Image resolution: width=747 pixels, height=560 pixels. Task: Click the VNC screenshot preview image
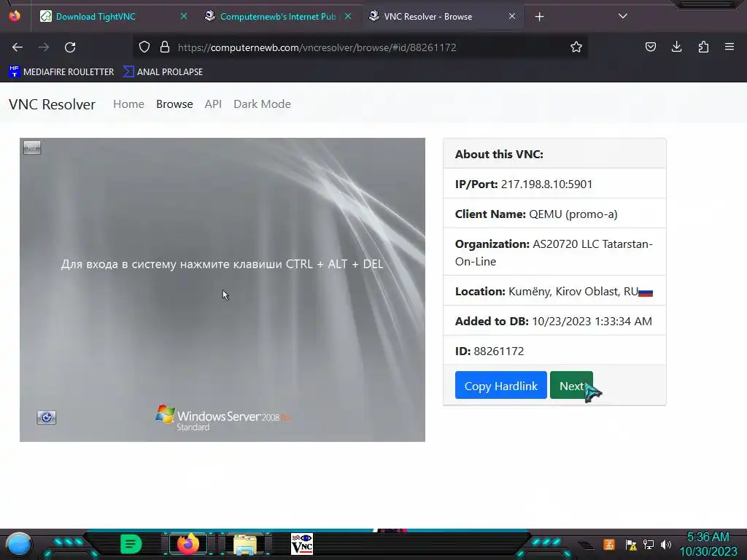point(222,290)
